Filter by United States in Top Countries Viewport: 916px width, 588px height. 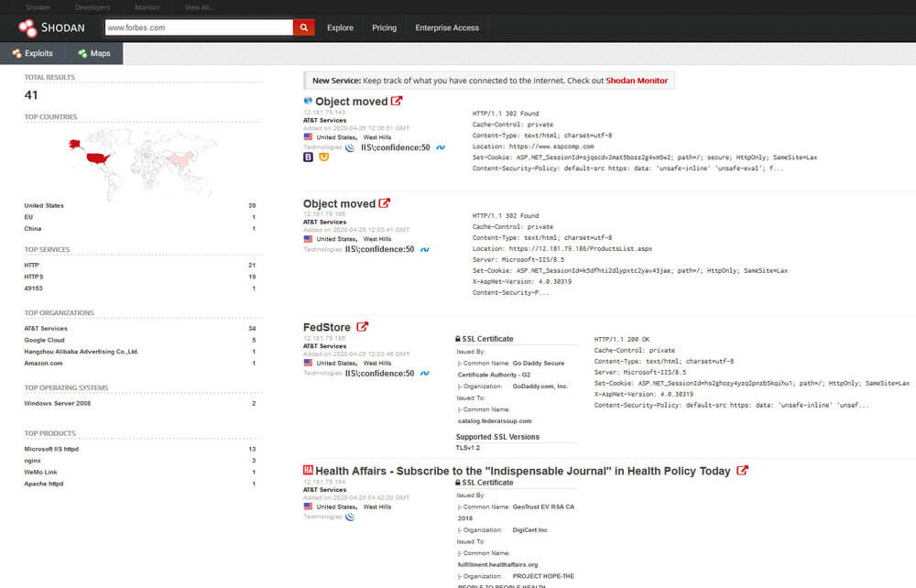(44, 205)
